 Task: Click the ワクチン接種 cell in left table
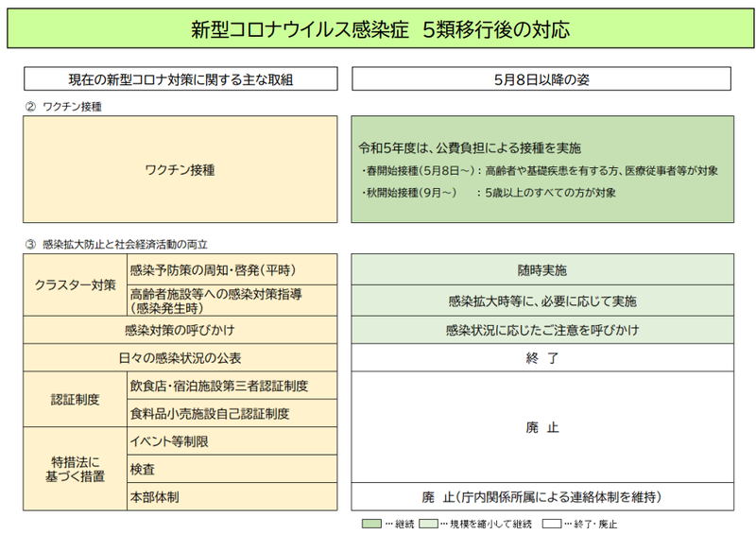click(180, 170)
